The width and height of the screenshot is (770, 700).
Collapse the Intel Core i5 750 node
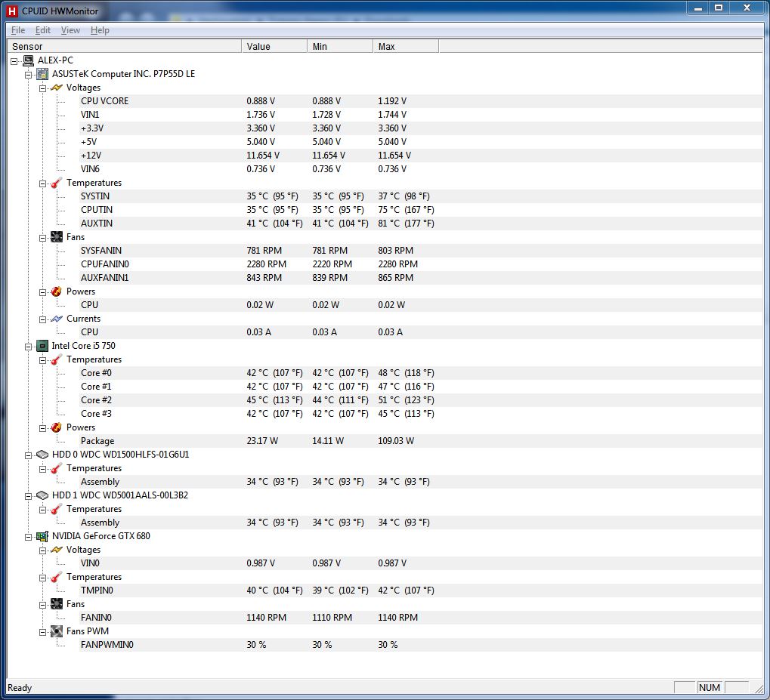click(x=29, y=347)
